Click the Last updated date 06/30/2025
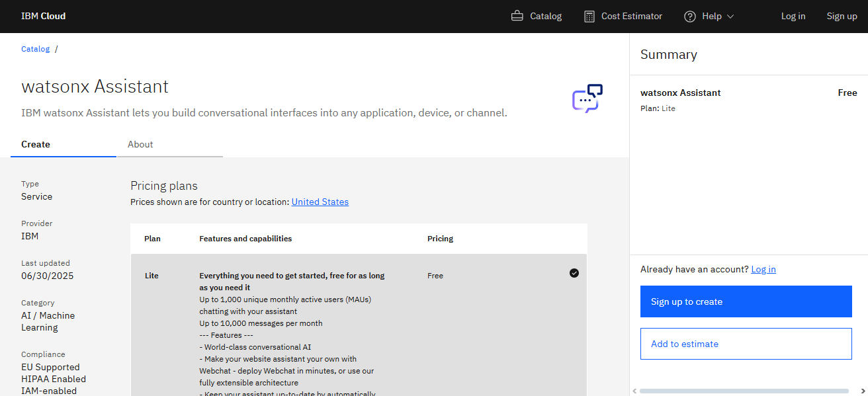Screen dimensions: 868x396 tap(48, 276)
